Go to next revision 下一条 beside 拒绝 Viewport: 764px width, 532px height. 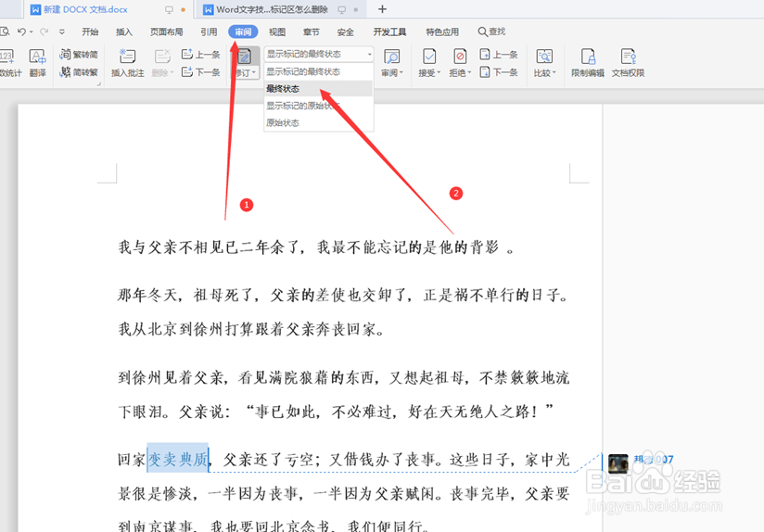(499, 72)
